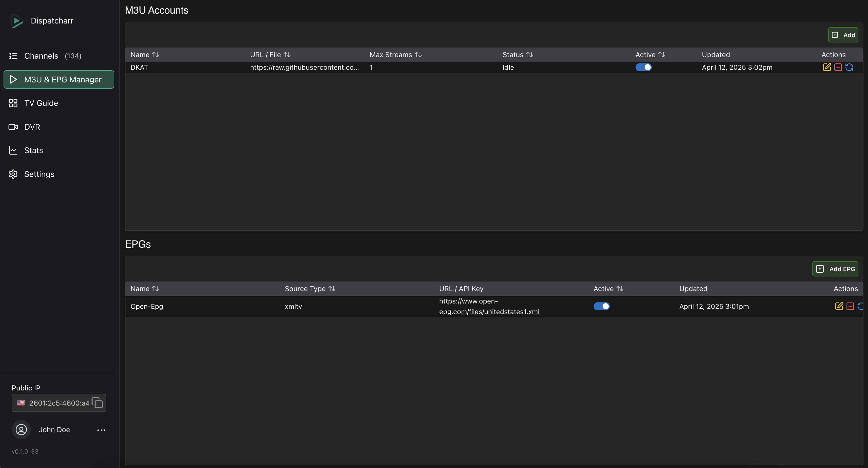Click the Add EPG button
This screenshot has width=868, height=468.
[835, 269]
